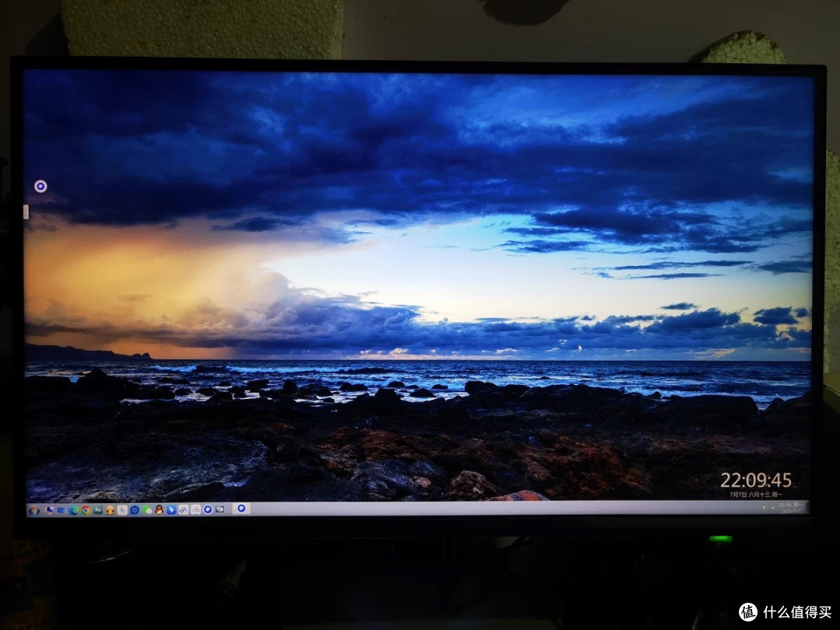840x630 pixels.
Task: Click the desktop floating blue circle icon
Action: coord(40,186)
